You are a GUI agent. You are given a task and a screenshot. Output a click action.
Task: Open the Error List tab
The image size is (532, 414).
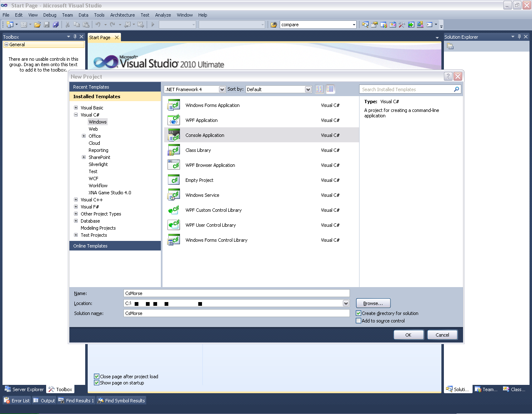(x=17, y=401)
